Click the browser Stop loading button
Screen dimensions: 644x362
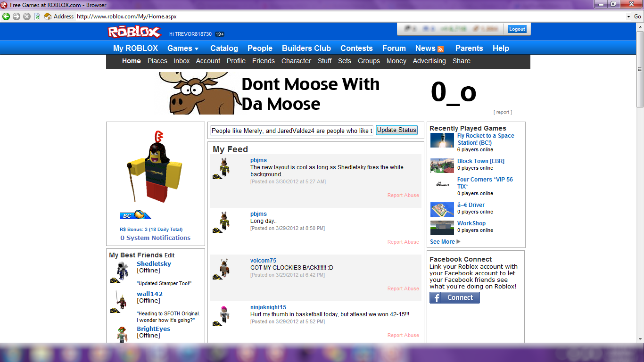click(x=27, y=16)
